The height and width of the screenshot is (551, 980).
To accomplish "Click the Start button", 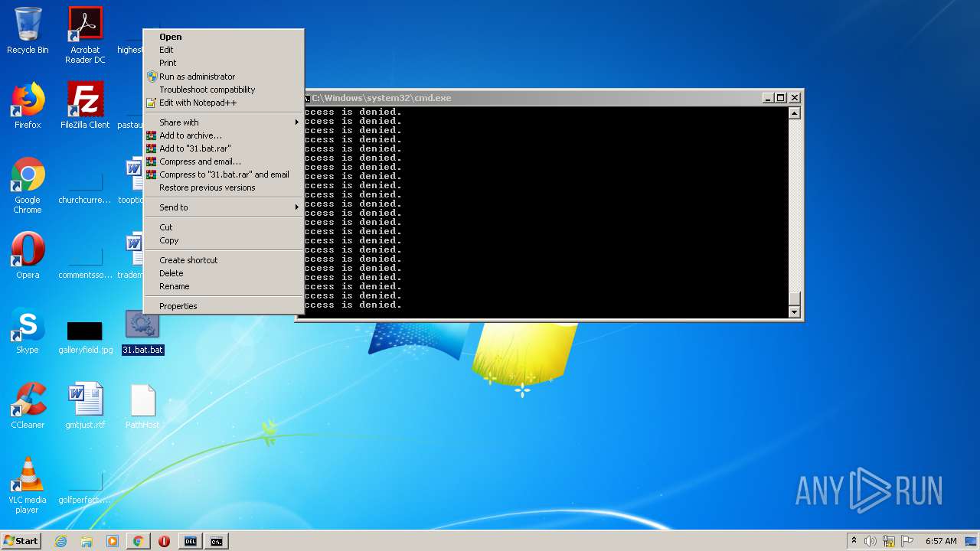I will pos(21,541).
